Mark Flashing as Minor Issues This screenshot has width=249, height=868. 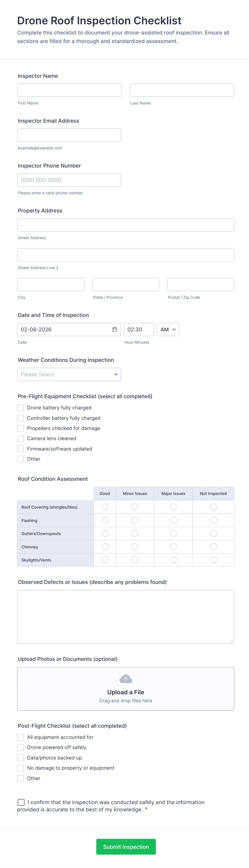coord(135,520)
